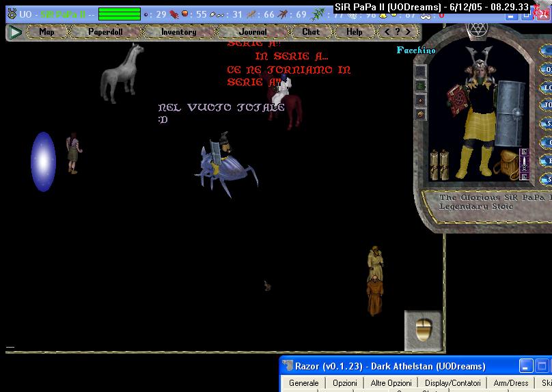Open the Paperdoll menu item
Screen dimensions: 552x392
105,32
